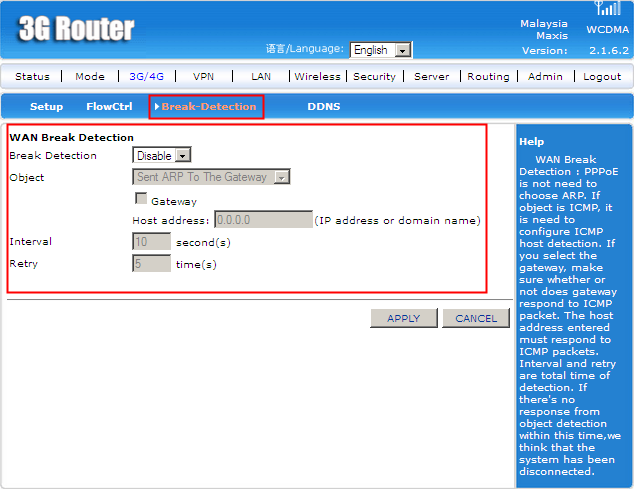Go to the Mode menu

[90, 76]
